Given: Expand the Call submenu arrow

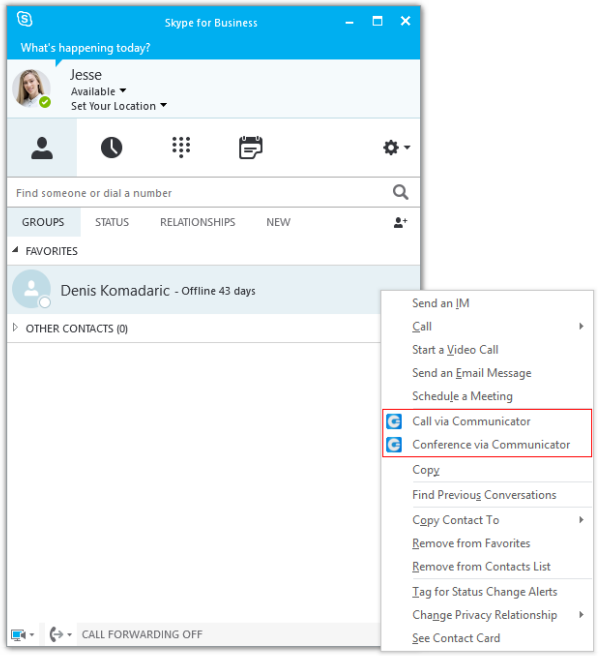Looking at the screenshot, I should point(581,326).
